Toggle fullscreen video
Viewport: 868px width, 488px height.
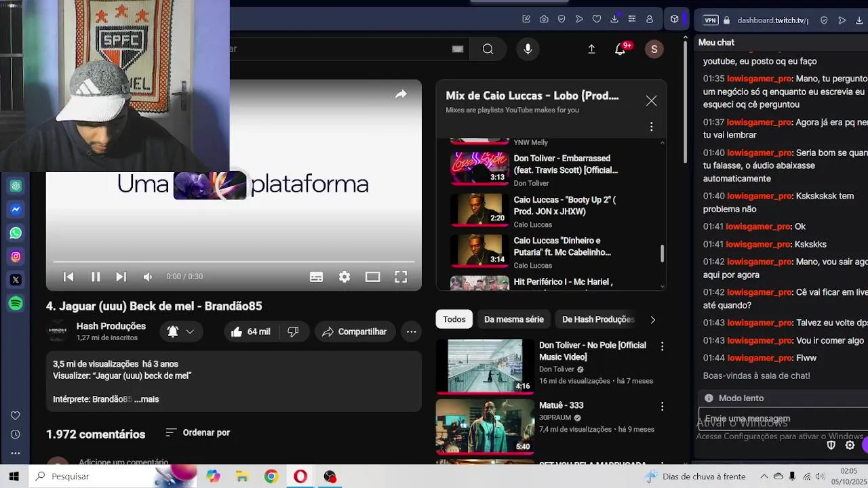401,277
